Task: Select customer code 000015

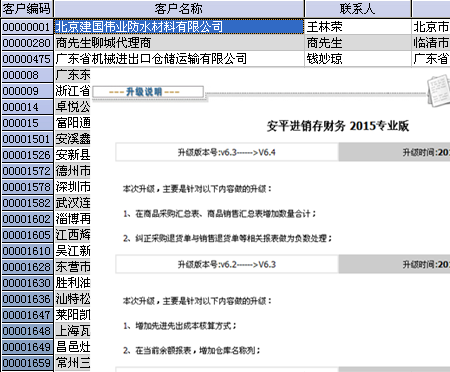Action: pyautogui.click(x=27, y=123)
